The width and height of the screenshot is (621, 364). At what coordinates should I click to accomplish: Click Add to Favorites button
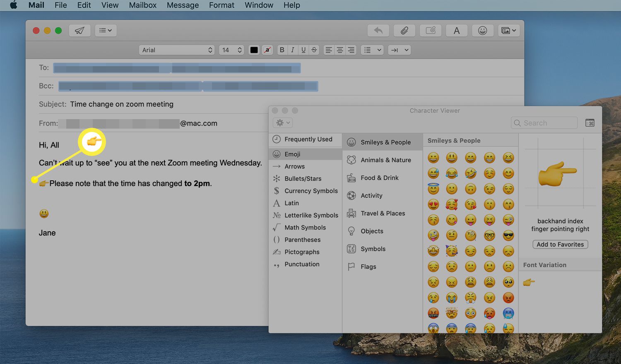560,244
